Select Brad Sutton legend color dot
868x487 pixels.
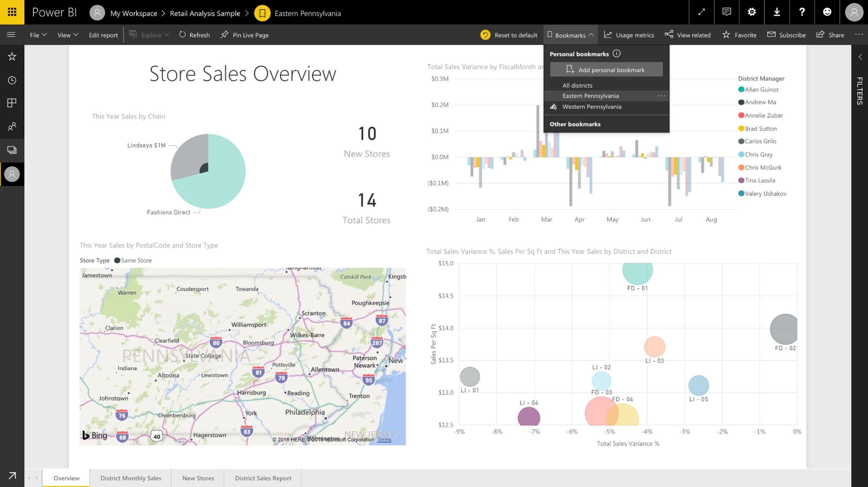click(x=741, y=128)
